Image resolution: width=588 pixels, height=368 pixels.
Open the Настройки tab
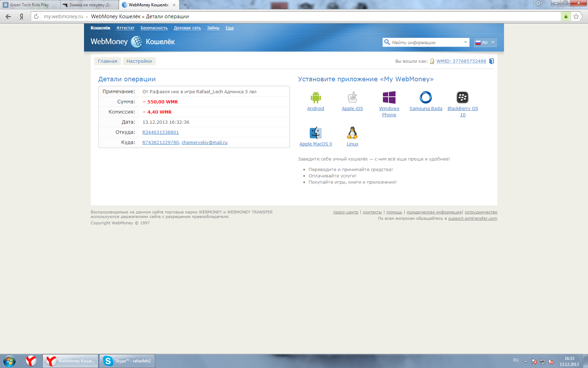click(x=139, y=61)
